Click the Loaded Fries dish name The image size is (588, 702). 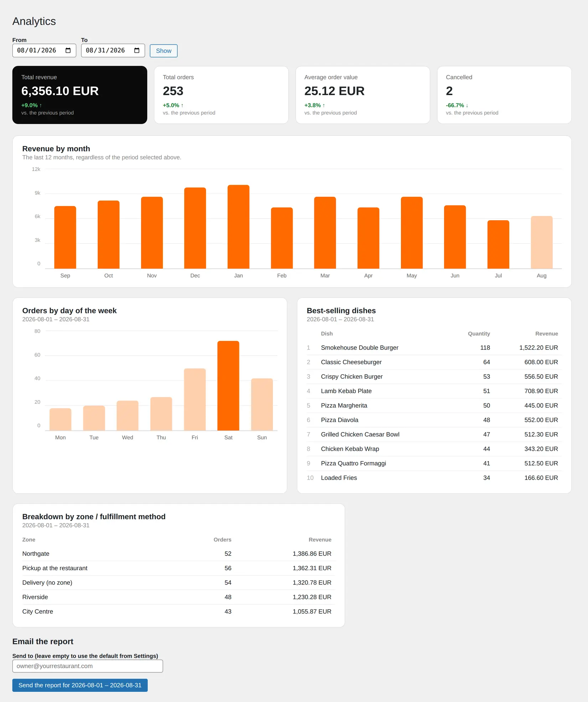click(339, 478)
